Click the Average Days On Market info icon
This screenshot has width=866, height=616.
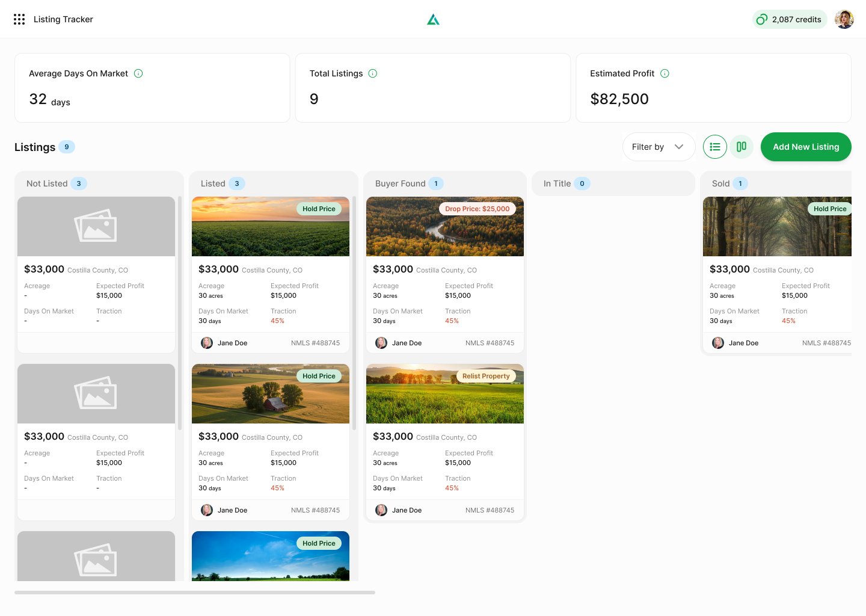coord(138,73)
